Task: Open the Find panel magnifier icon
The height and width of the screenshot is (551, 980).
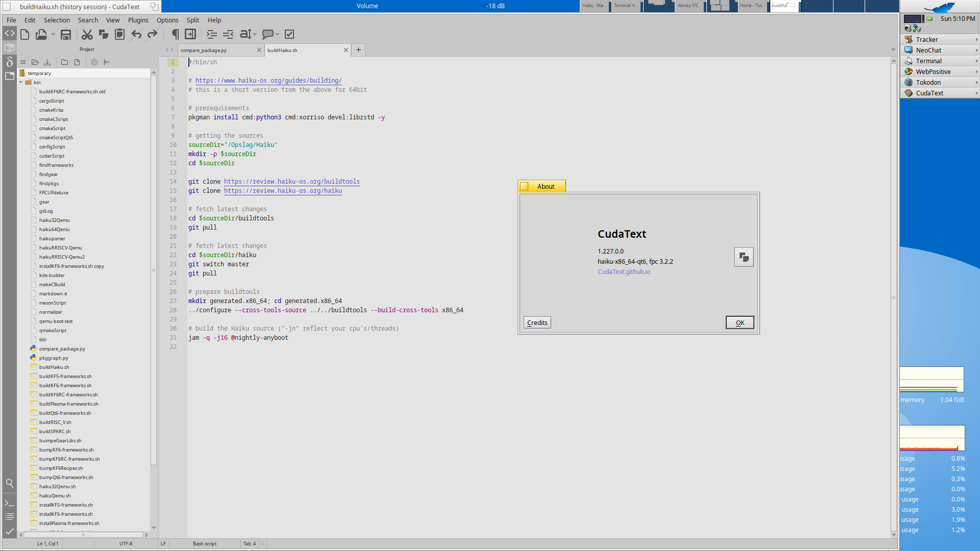Action: (x=10, y=483)
